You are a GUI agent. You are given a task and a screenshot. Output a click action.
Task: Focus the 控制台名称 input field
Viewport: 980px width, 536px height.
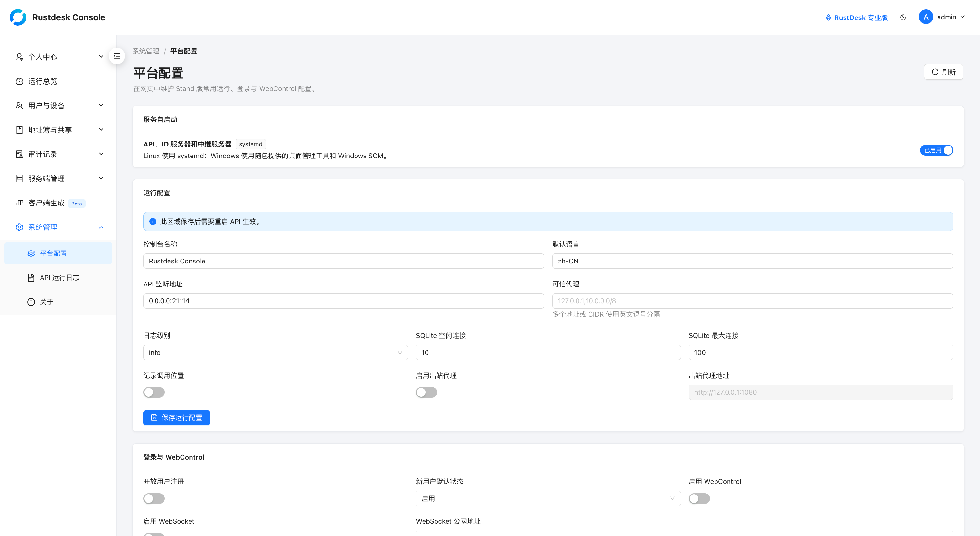(344, 261)
